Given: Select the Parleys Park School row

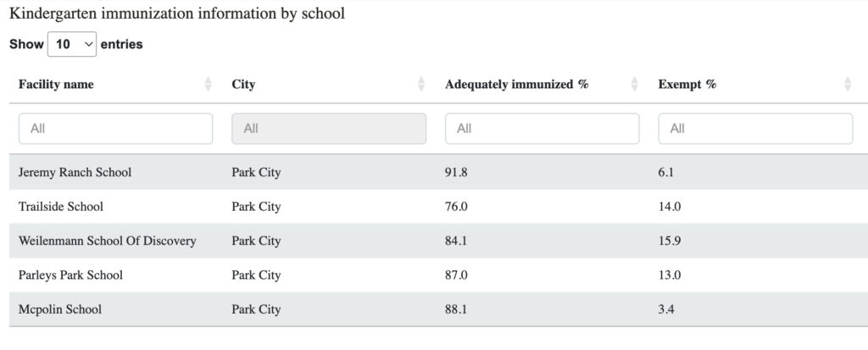Looking at the screenshot, I should 438,275.
